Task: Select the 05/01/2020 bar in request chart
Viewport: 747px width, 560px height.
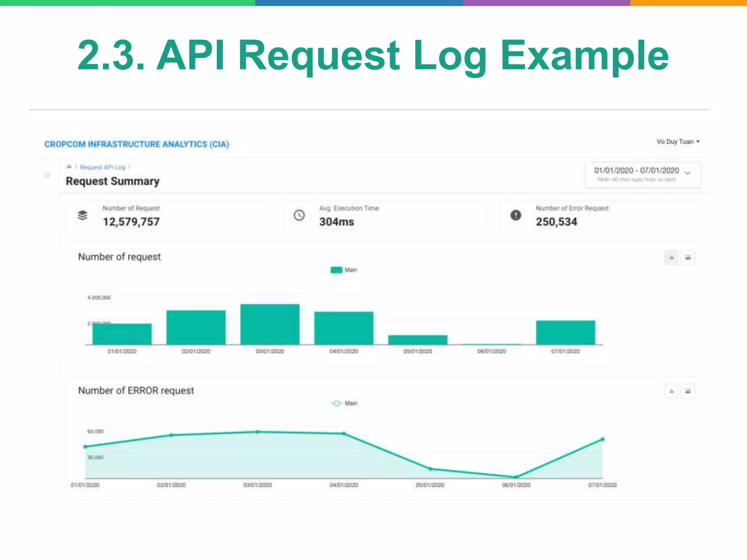Action: [418, 340]
